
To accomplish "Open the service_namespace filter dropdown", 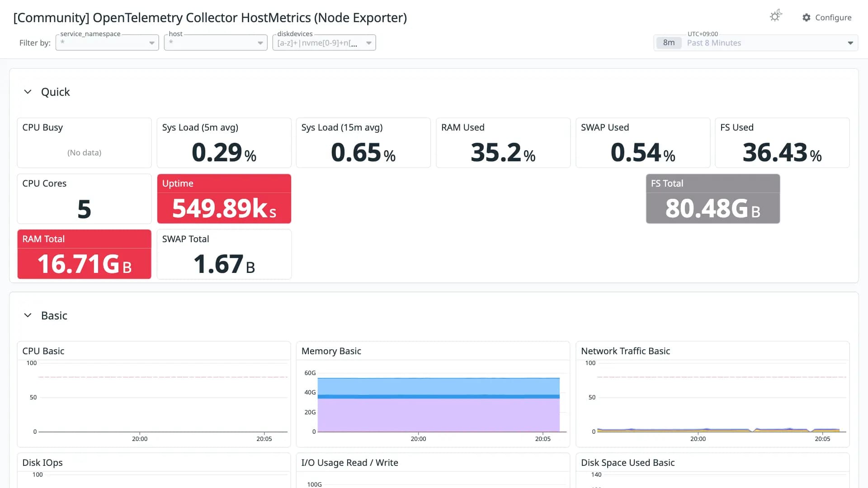I will point(107,42).
